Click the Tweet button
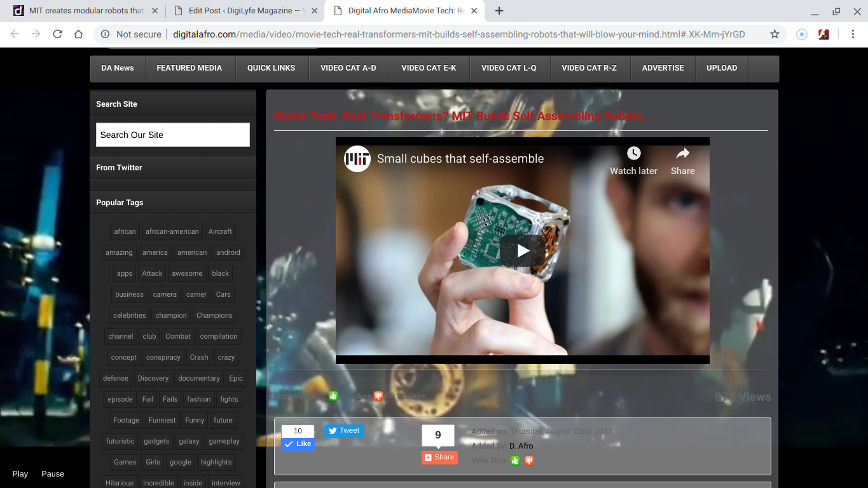The height and width of the screenshot is (488, 868). [x=344, y=431]
